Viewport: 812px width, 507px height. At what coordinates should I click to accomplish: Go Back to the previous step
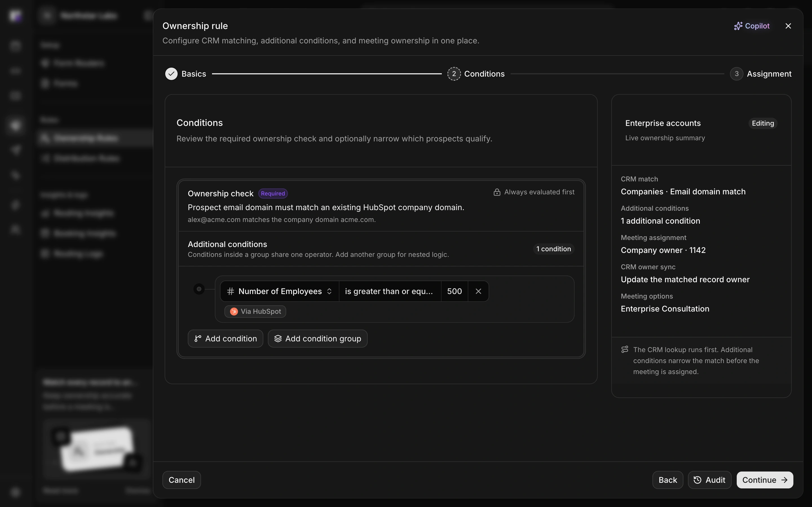(x=668, y=480)
